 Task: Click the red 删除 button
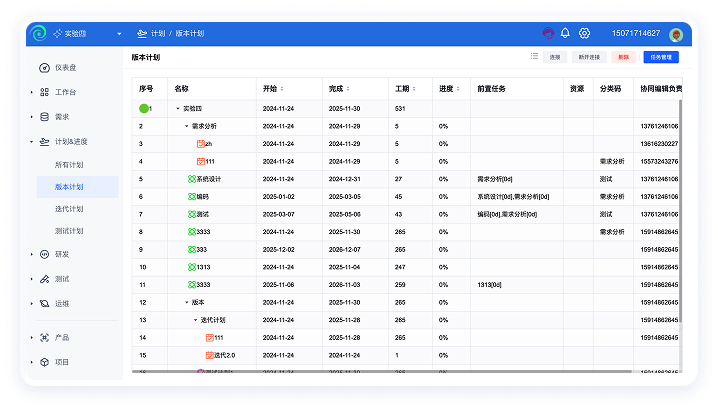(x=623, y=58)
